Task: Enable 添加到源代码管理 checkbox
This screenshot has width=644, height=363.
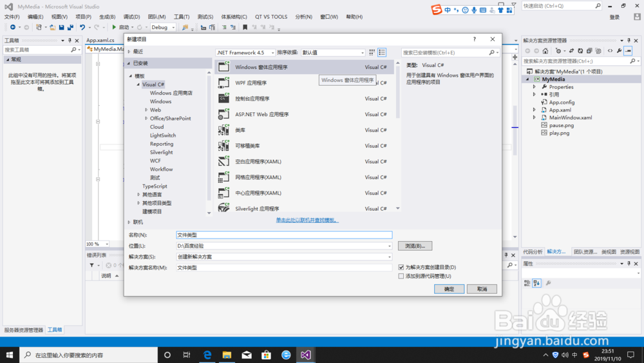Action: (x=401, y=276)
